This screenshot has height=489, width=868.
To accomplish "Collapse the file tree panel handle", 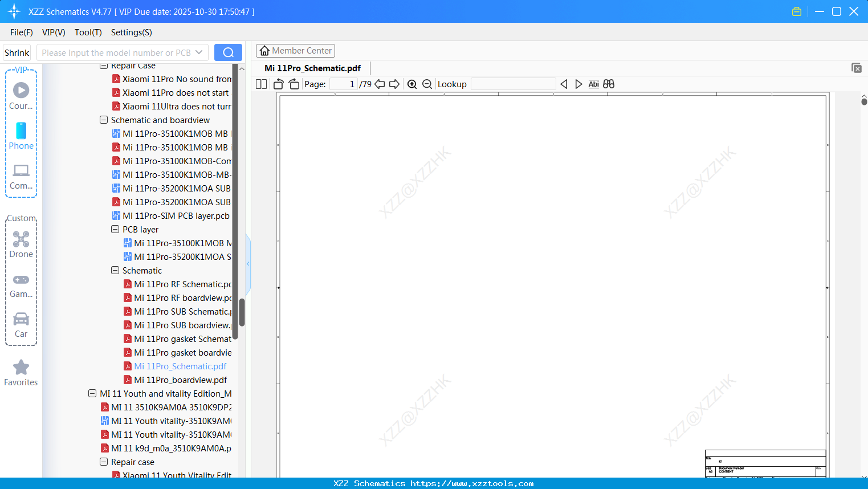I will coord(248,264).
